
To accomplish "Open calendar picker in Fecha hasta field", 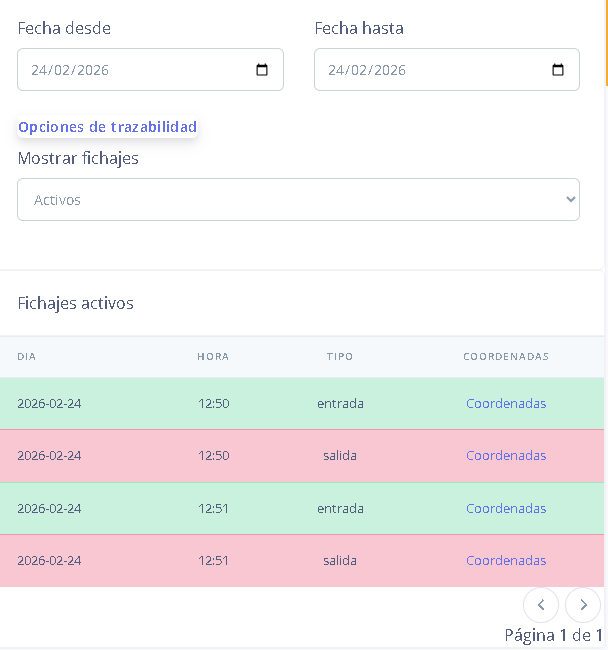I will (558, 70).
